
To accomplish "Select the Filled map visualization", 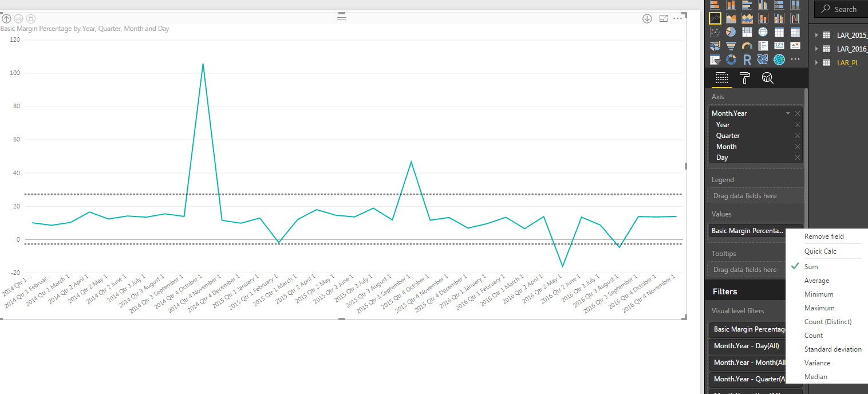I will 715,46.
